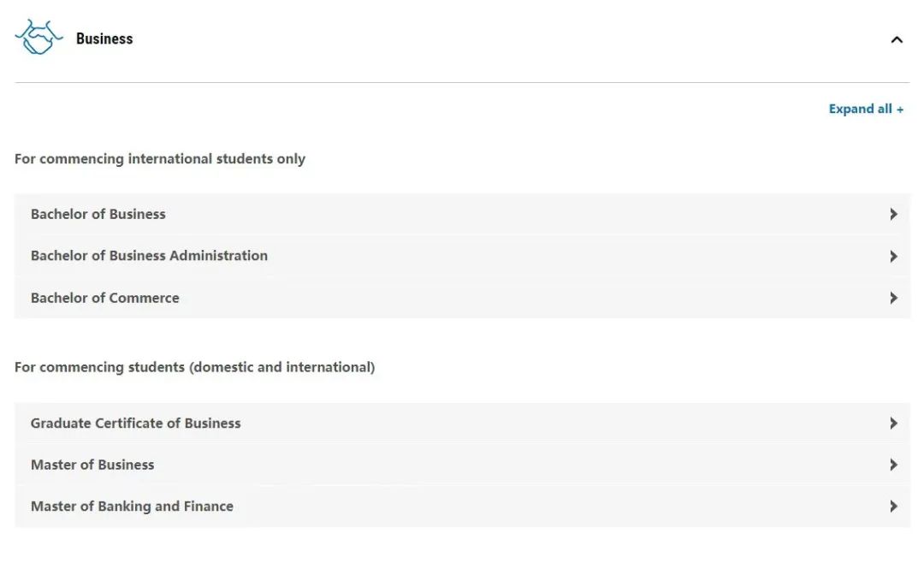Open the Master of Business row label
924x581 pixels.
click(x=92, y=465)
